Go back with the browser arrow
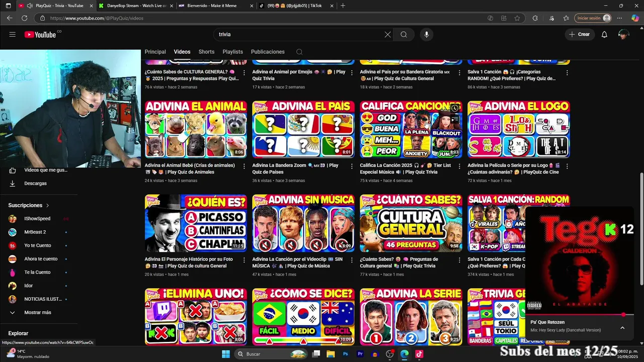Image resolution: width=644 pixels, height=362 pixels. 10,18
